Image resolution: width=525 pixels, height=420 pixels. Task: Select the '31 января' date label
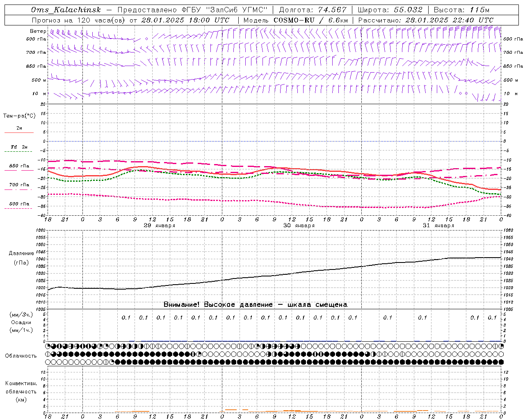(438, 226)
